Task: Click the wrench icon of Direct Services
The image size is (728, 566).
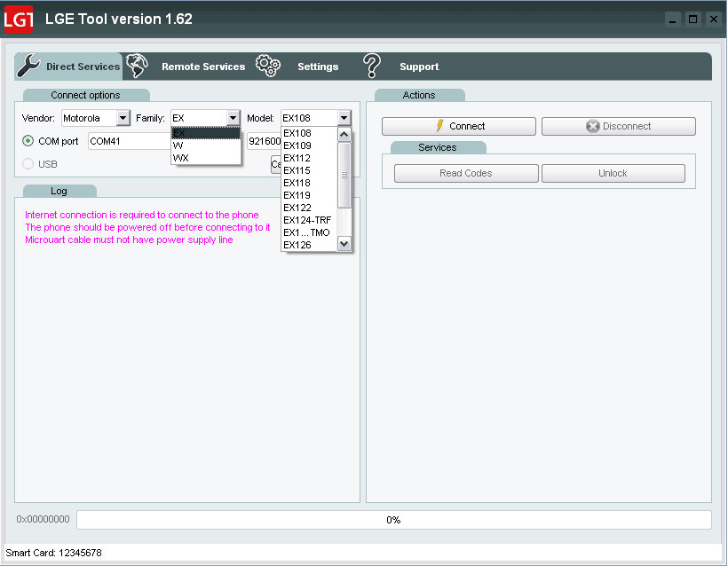Action: pos(28,66)
